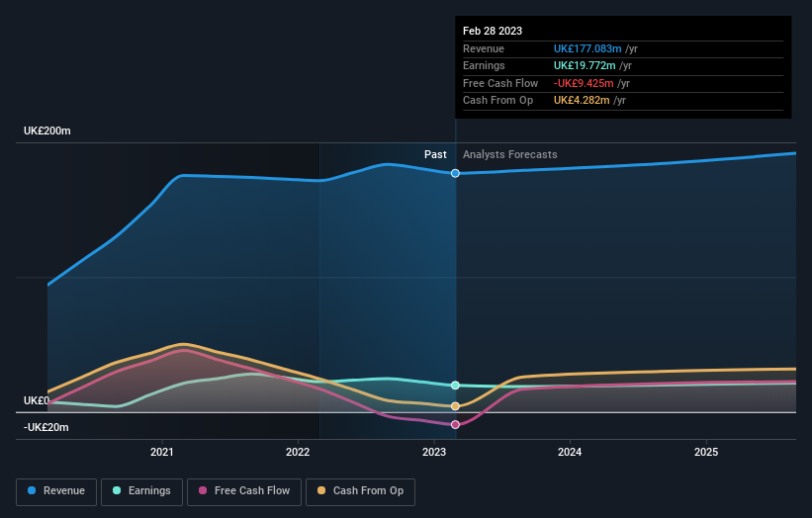Click the UK£19.772m earnings value
Screen dimensions: 812x518
coord(585,65)
